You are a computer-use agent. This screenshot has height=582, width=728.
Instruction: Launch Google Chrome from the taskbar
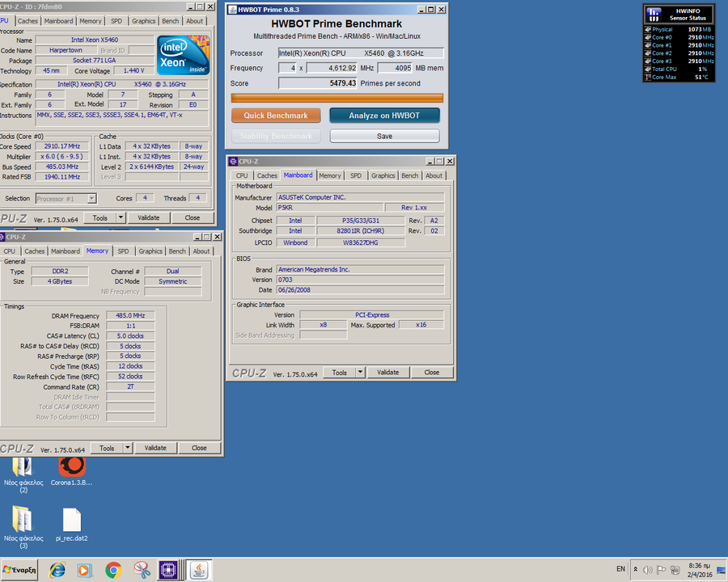[x=113, y=570]
